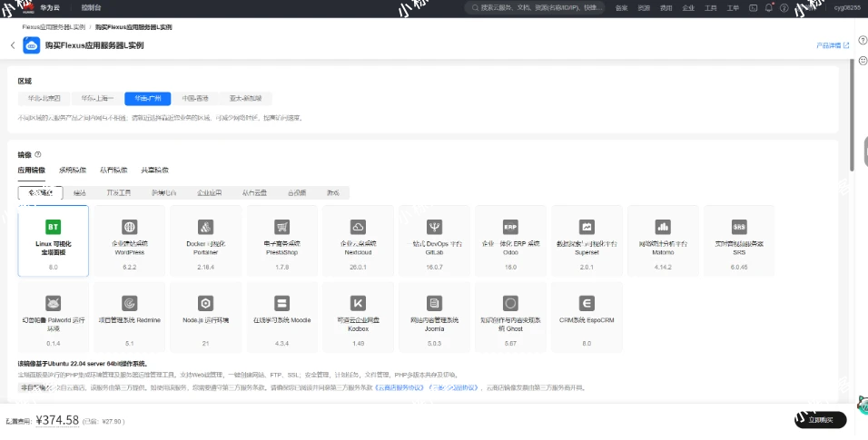Open the 工具 menu in top bar
The image size is (868, 440).
point(711,8)
